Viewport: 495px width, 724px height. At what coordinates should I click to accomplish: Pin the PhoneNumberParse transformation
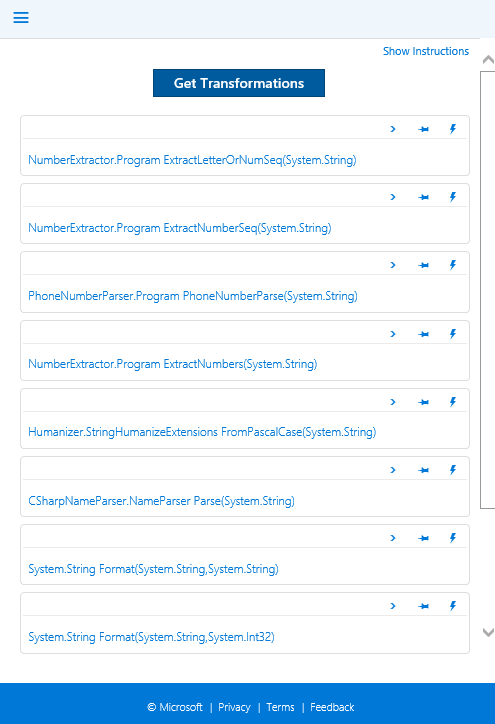pyautogui.click(x=423, y=265)
